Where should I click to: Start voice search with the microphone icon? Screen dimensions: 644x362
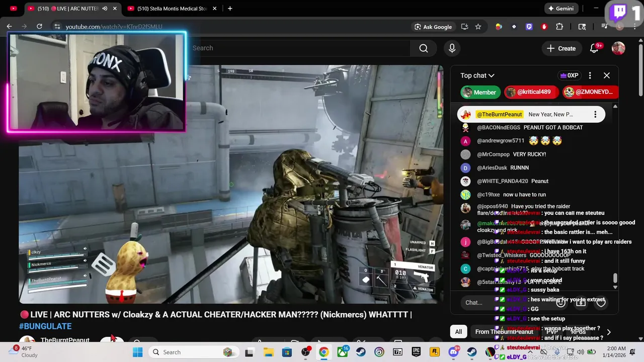(x=452, y=48)
